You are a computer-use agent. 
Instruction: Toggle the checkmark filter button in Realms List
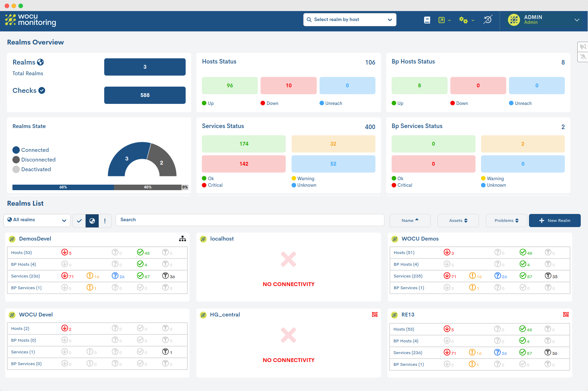[79, 221]
